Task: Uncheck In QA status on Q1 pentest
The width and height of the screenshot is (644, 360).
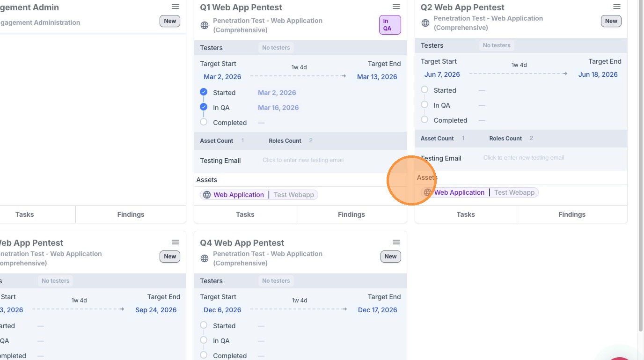Action: [204, 107]
